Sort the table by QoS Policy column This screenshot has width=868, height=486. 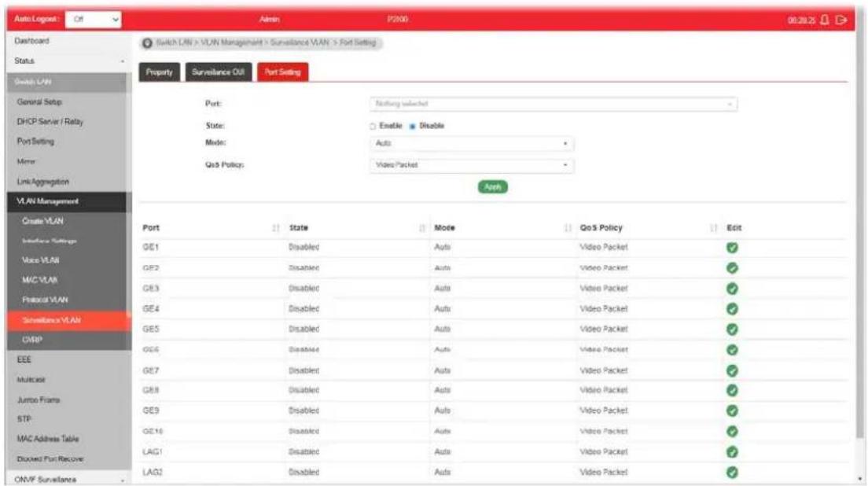(x=714, y=228)
